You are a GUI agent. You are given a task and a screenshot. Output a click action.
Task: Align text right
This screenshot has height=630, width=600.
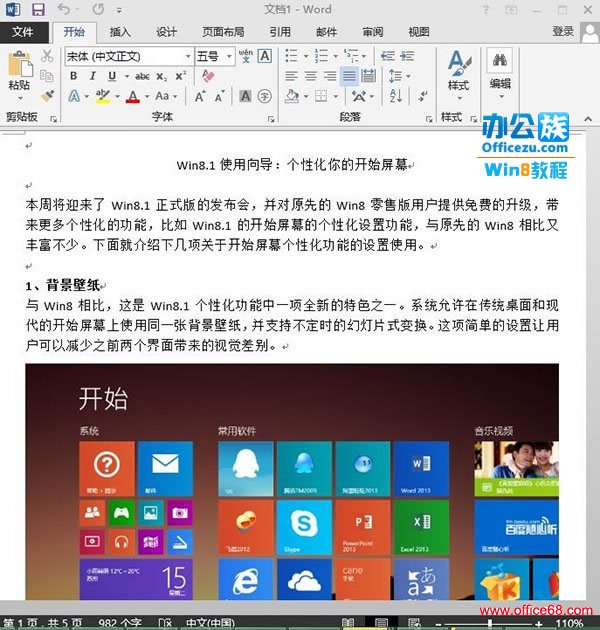point(330,76)
